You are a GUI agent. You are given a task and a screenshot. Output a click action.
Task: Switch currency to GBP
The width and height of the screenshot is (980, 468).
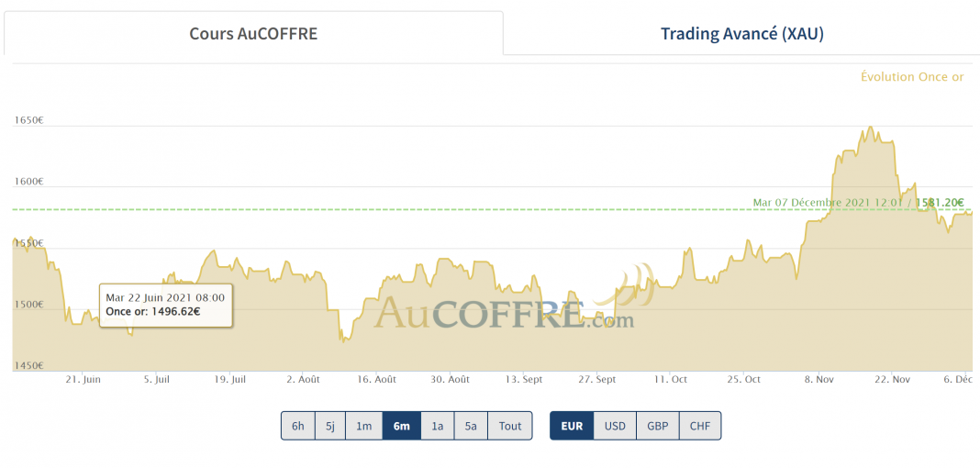pyautogui.click(x=658, y=426)
